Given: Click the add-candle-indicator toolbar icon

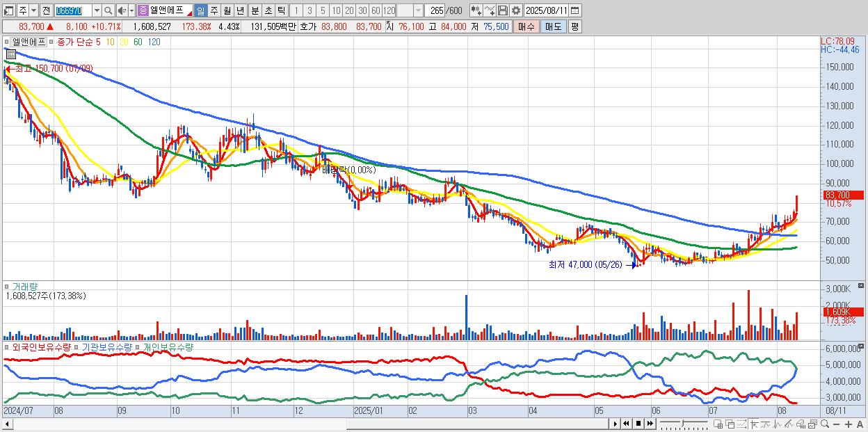Looking at the screenshot, I should [x=476, y=10].
